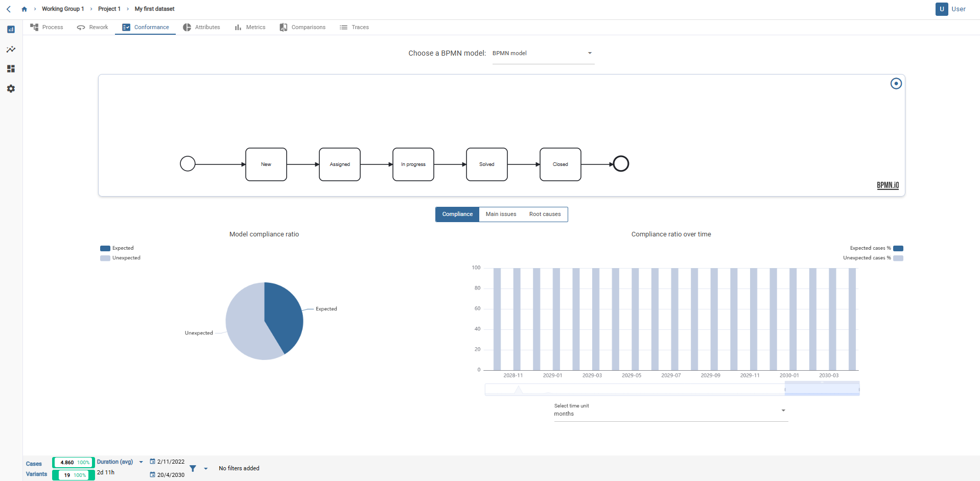980x481 pixels.
Task: Click the calendar icon next to 2/11/2022
Action: tap(152, 461)
